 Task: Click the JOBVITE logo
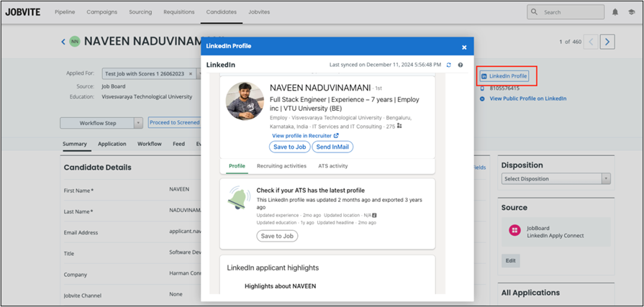pos(23,12)
